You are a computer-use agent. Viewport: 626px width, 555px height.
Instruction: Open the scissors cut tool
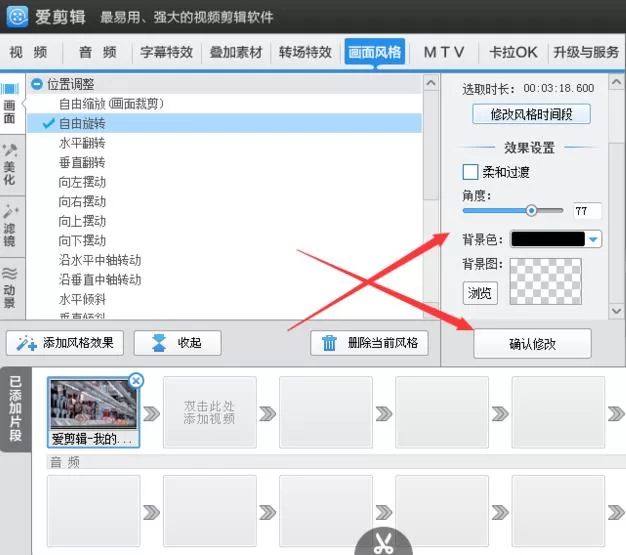coord(383,542)
